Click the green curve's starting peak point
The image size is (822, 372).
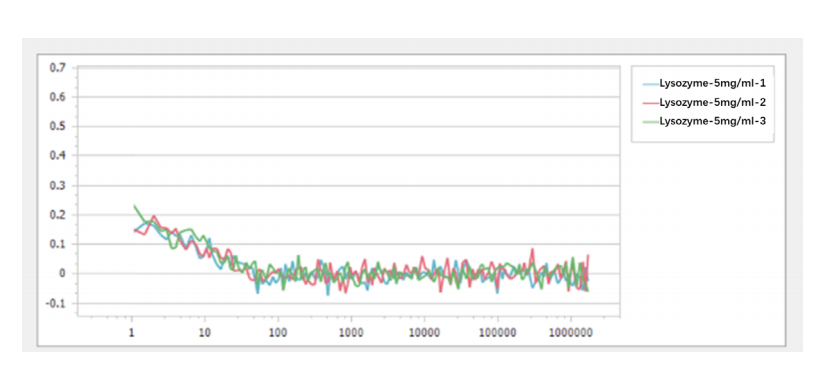point(134,205)
